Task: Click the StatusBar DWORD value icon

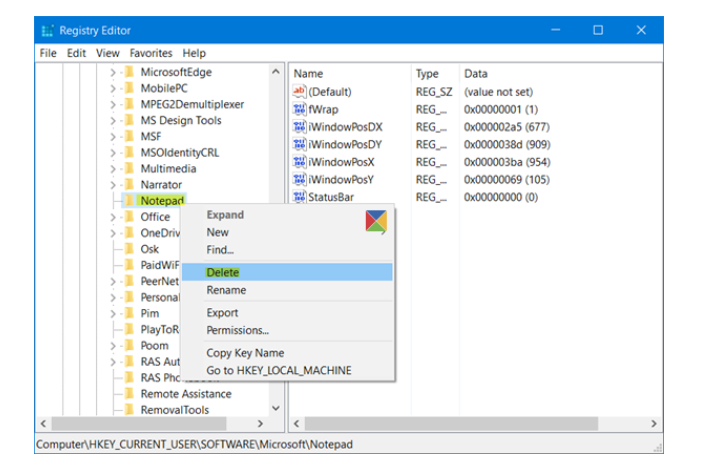Action: pos(300,197)
